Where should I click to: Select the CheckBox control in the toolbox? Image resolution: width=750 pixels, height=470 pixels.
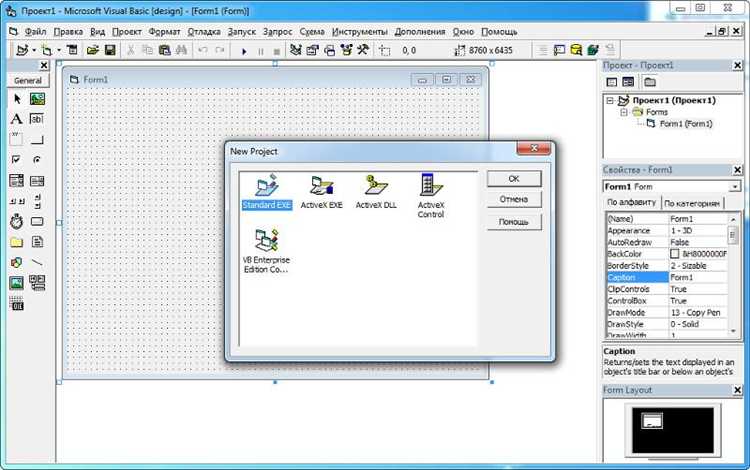17,160
